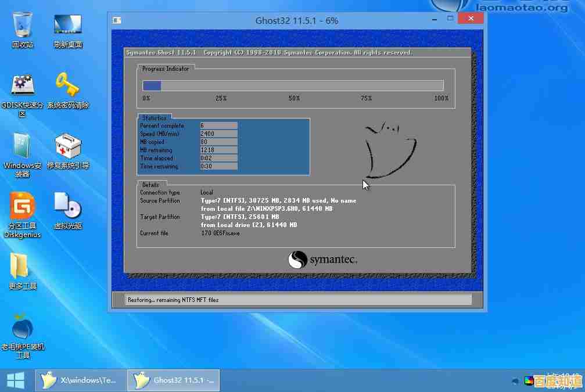Switch to X:\windows\Te... taskbar item

coord(81,380)
